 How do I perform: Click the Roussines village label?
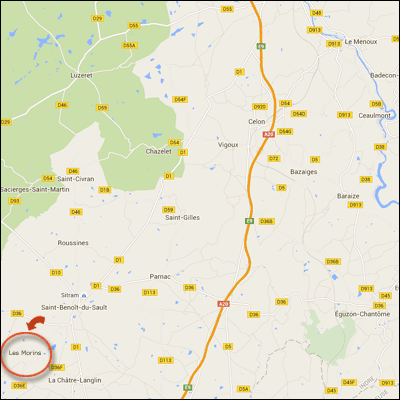(73, 243)
